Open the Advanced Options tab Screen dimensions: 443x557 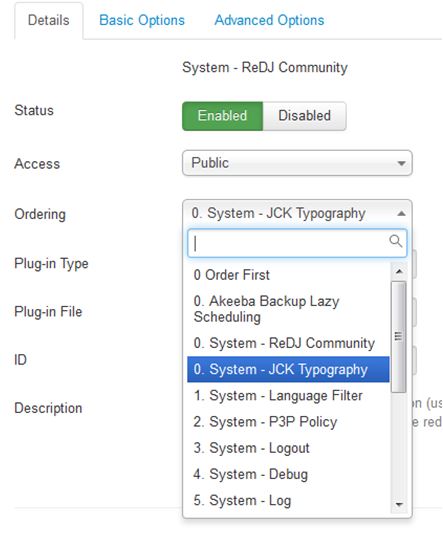coord(269,20)
